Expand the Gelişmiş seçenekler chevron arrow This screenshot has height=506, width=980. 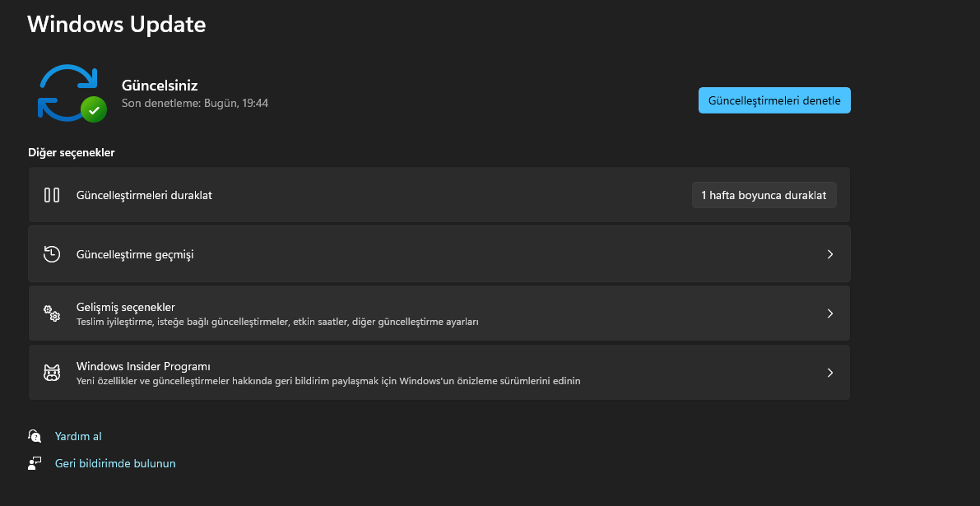coord(830,313)
